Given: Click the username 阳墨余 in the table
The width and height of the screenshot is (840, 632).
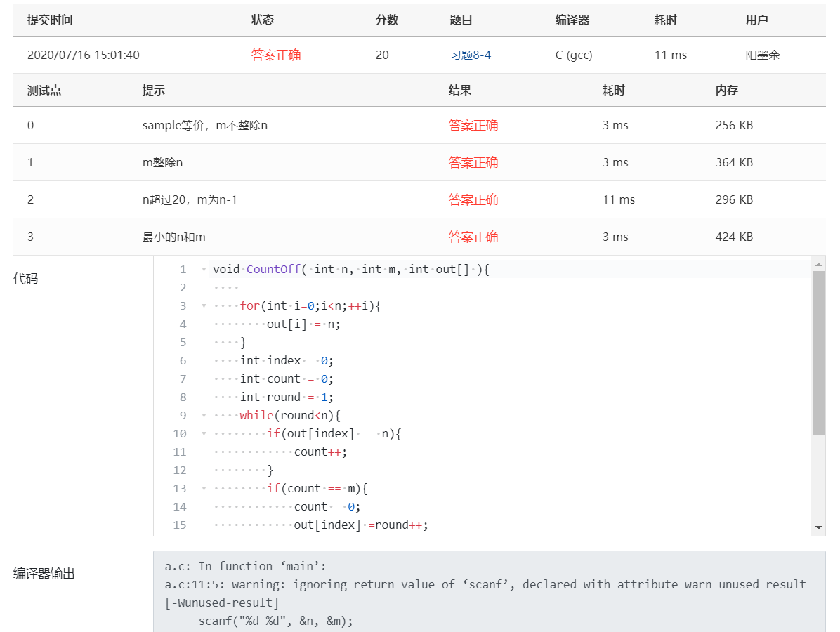Looking at the screenshot, I should tap(762, 54).
